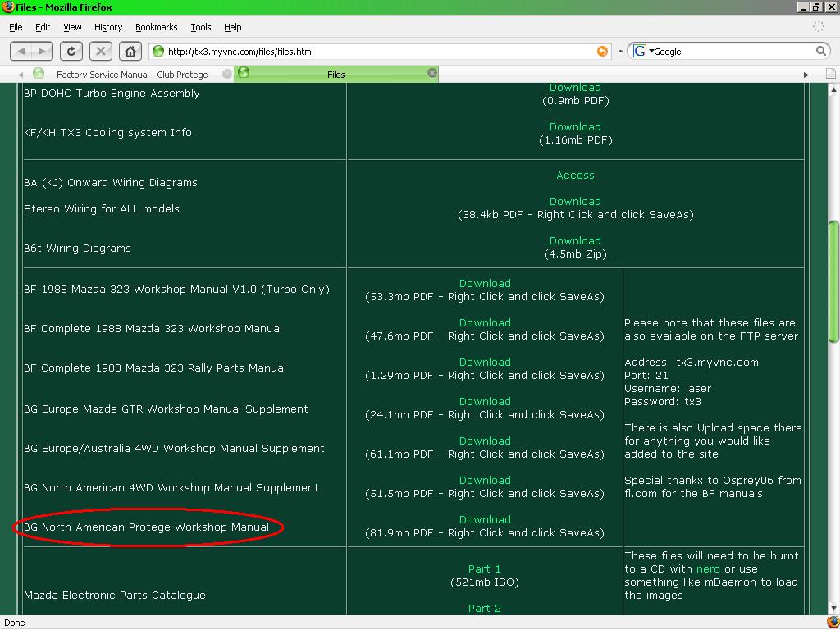Click the vertical scrollbar thumb
This screenshot has height=630, width=840.
coord(833,281)
